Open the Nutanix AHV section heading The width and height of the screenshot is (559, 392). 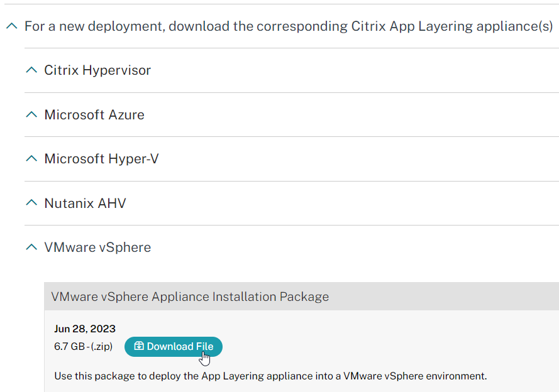(x=85, y=204)
